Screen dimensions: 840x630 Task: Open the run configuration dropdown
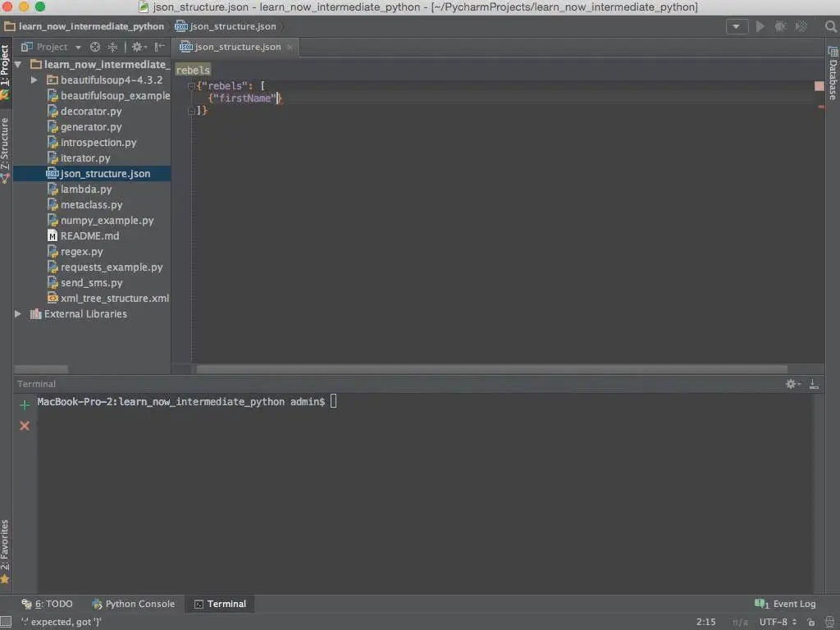pyautogui.click(x=737, y=26)
